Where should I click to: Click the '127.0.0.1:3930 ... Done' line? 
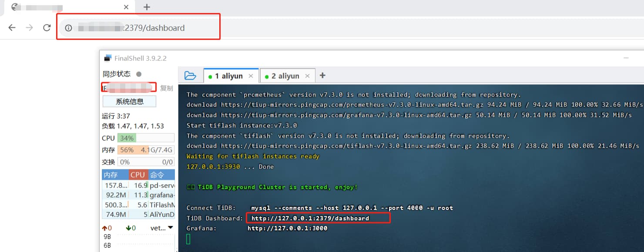click(230, 166)
